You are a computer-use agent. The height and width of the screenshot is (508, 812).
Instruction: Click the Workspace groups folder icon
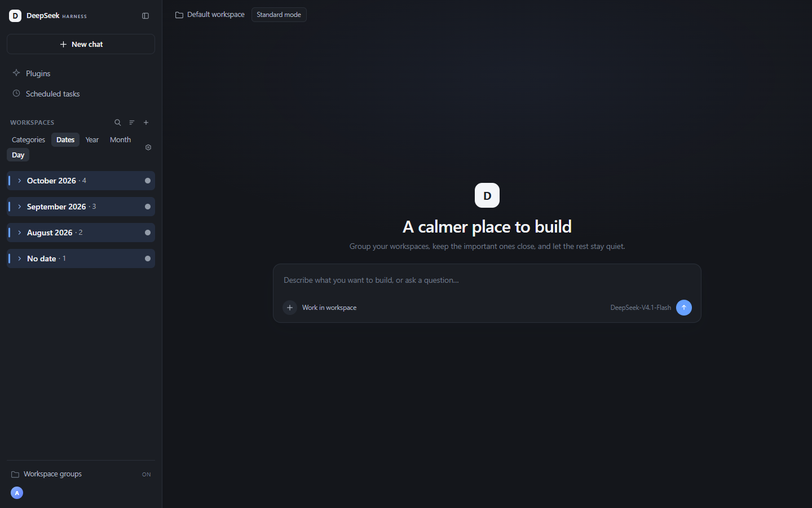(15, 474)
